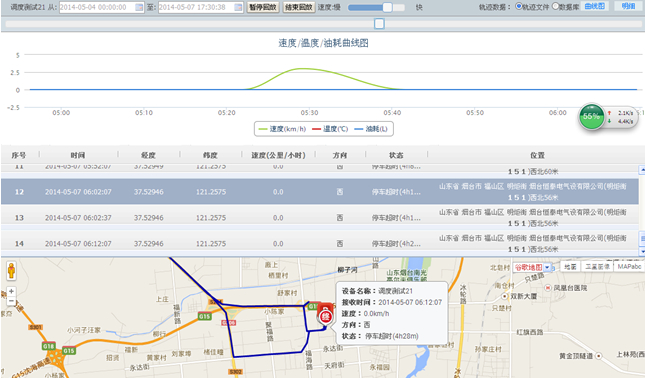
Task: Toggle the 油耗(L) legend series
Action: 371,129
